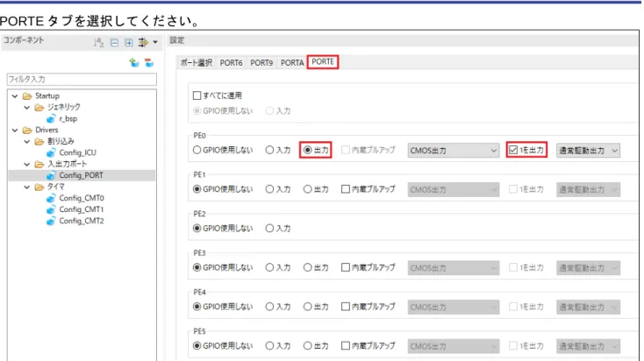This screenshot has width=644, height=361.
Task: Click the Drivers folder icon
Action: [x=27, y=131]
